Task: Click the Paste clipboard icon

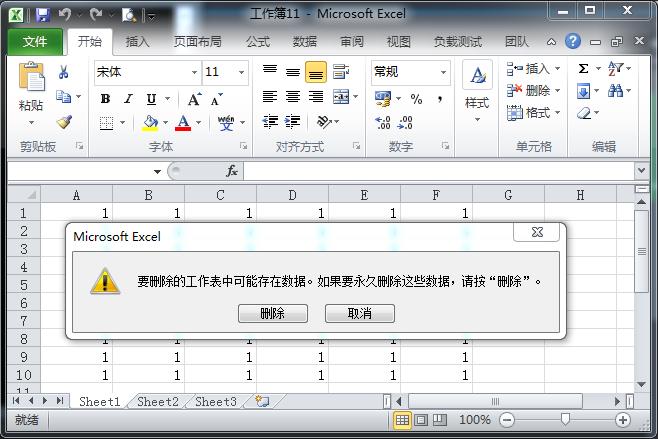Action: (x=31, y=77)
